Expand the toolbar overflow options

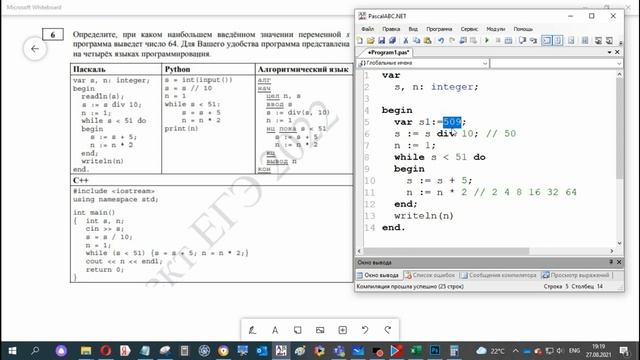click(x=620, y=42)
